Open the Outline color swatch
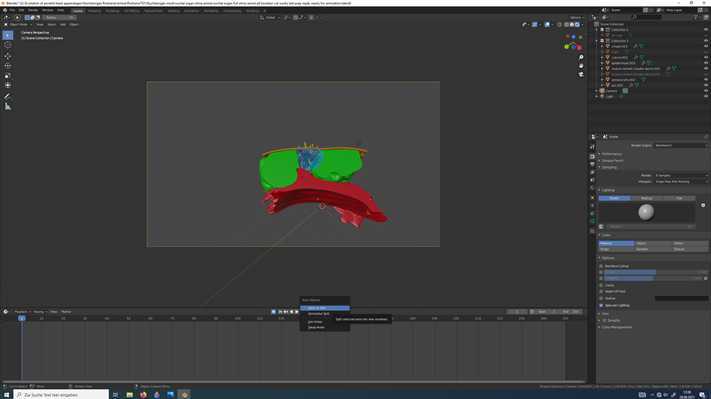 (681, 298)
